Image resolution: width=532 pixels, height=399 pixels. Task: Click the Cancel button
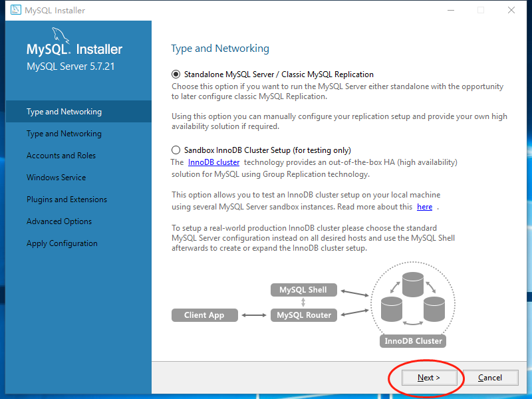[490, 378]
